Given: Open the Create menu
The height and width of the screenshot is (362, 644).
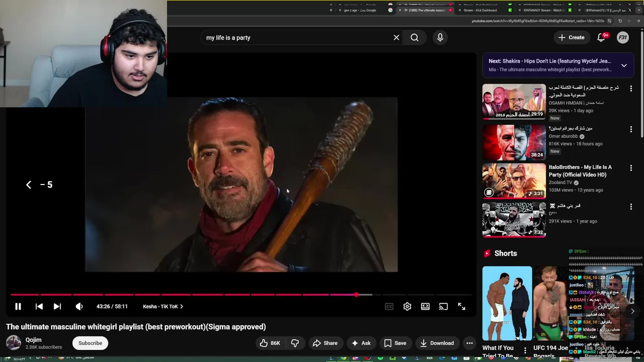Looking at the screenshot, I should (x=571, y=37).
